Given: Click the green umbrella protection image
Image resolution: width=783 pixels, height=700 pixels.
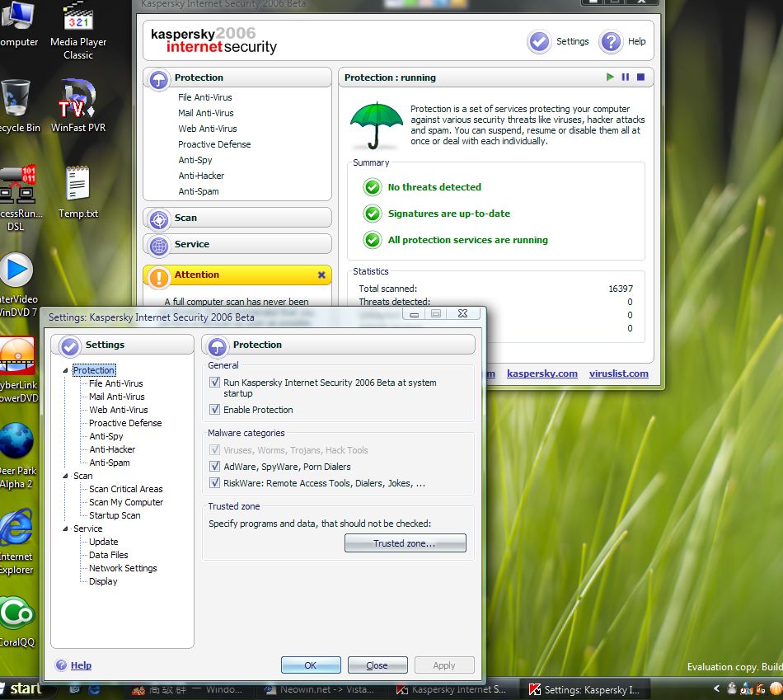Looking at the screenshot, I should [x=377, y=126].
